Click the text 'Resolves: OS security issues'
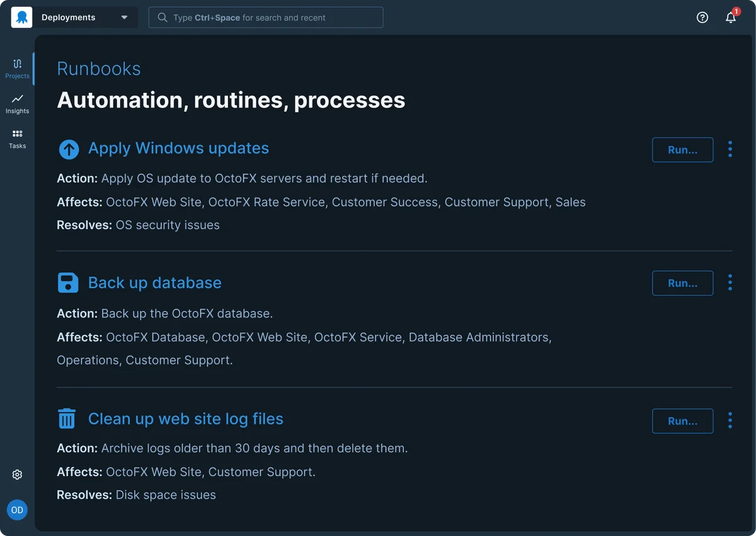This screenshot has height=536, width=756. click(138, 225)
